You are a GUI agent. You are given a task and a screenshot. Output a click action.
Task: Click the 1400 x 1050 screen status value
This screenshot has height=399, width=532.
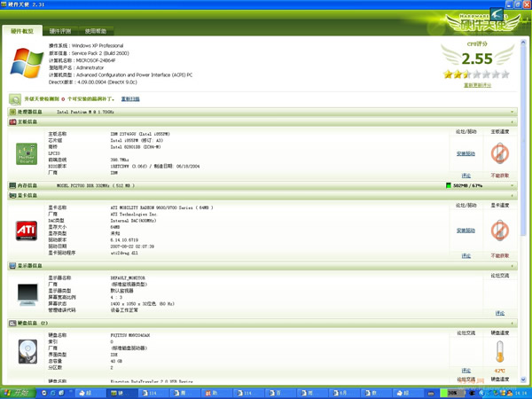coord(143,303)
